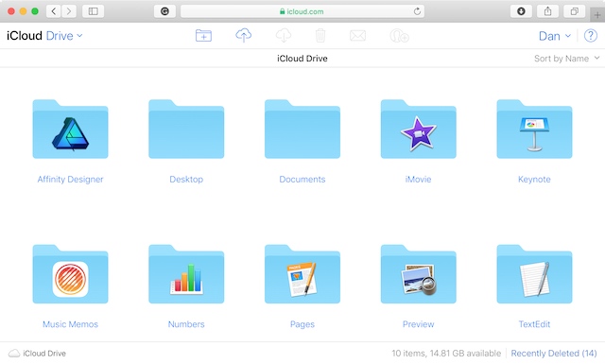Viewport: 605px width, 364px height.
Task: Click the Numbers folder label
Action: pyautogui.click(x=186, y=324)
